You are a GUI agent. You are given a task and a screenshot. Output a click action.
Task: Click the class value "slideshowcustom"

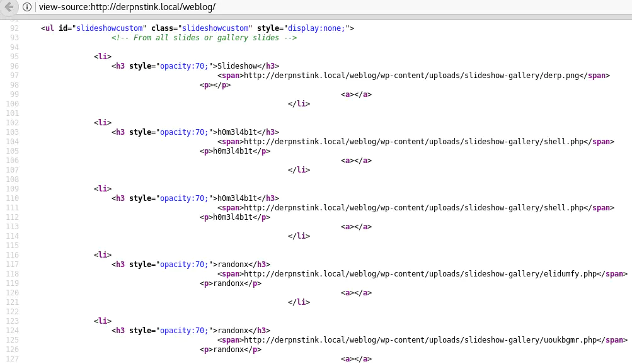coord(215,28)
